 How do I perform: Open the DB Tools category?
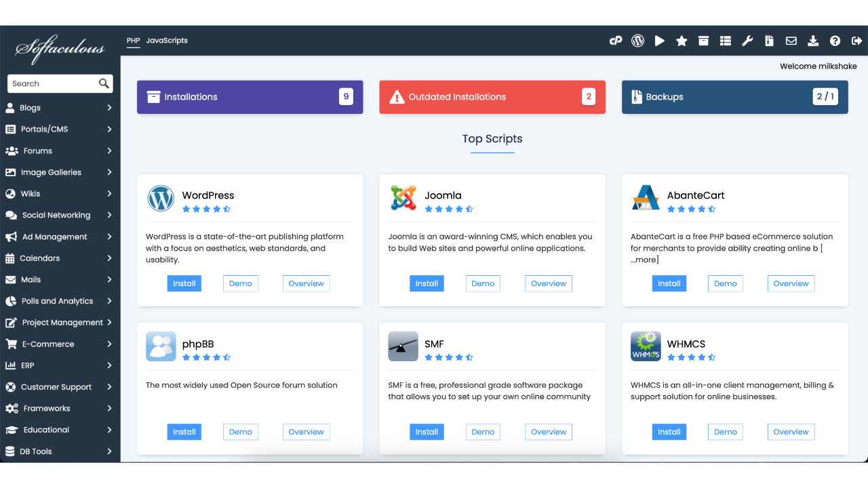coord(60,451)
